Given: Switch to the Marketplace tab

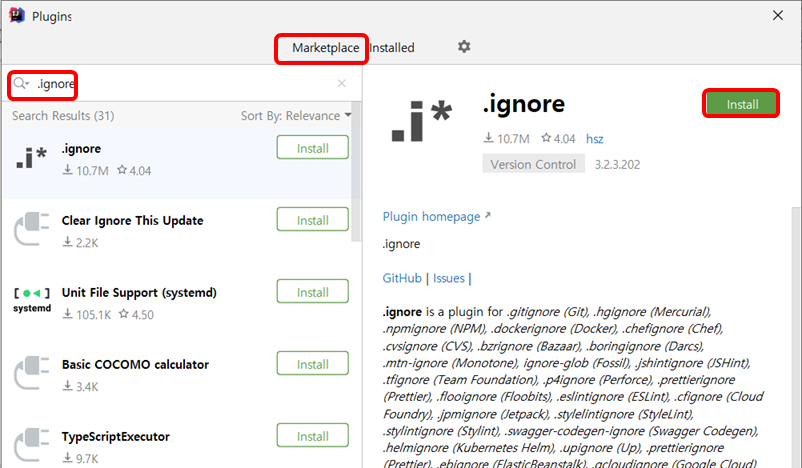Looking at the screenshot, I should 325,48.
